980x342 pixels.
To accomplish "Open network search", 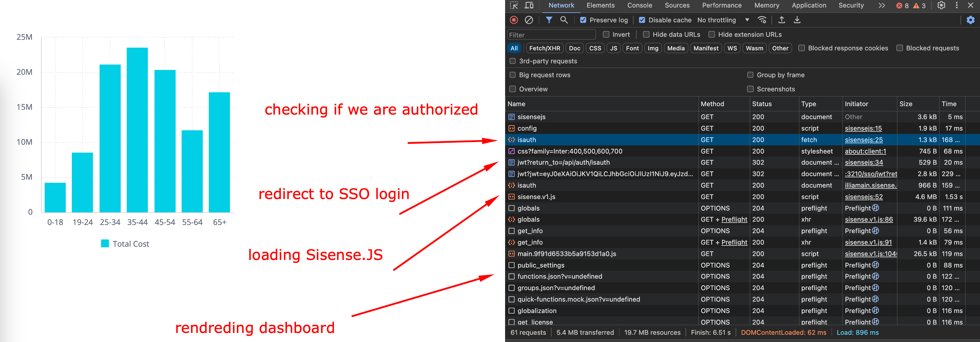I will pos(564,20).
